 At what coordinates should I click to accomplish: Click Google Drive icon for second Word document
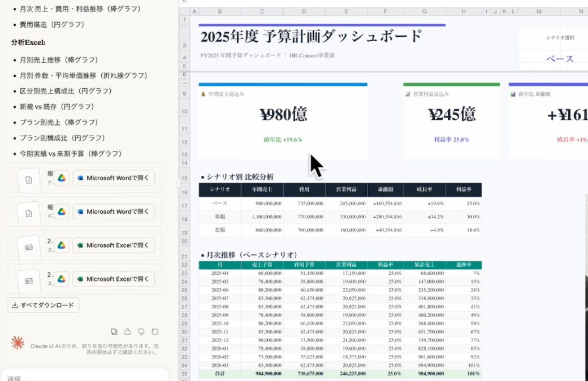62,211
